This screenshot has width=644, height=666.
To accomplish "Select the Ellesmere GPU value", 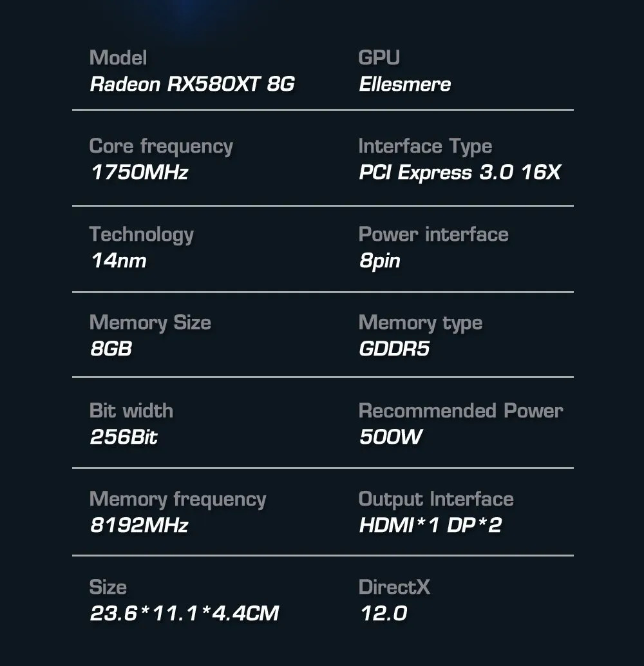I will pyautogui.click(x=405, y=84).
